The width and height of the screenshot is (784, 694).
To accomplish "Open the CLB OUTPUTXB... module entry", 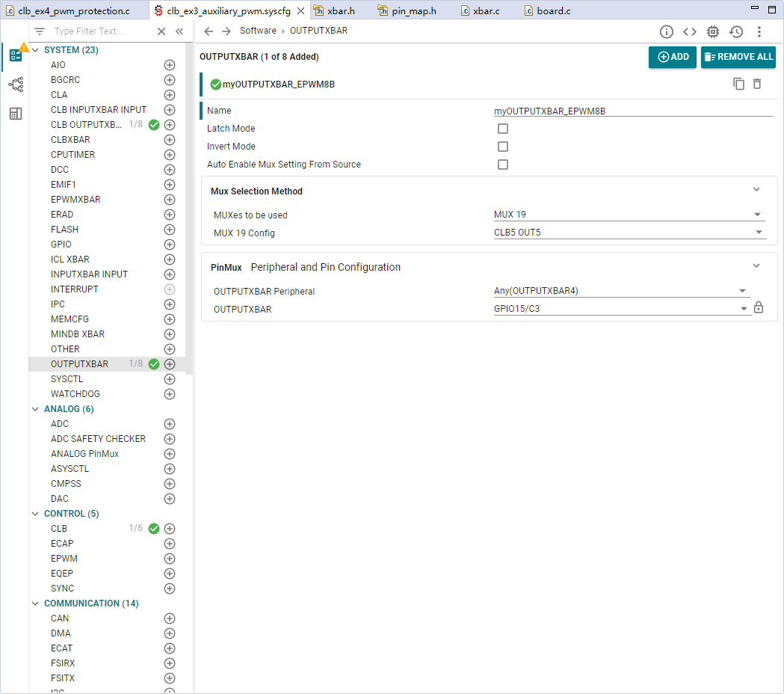I will tap(86, 125).
